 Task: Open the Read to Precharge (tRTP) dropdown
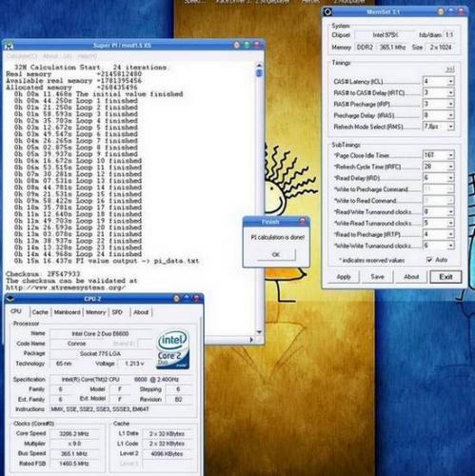pyautogui.click(x=450, y=234)
